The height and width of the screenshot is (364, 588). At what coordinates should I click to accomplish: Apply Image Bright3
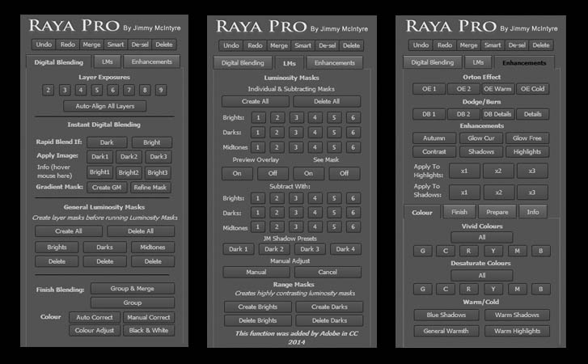[x=158, y=172]
